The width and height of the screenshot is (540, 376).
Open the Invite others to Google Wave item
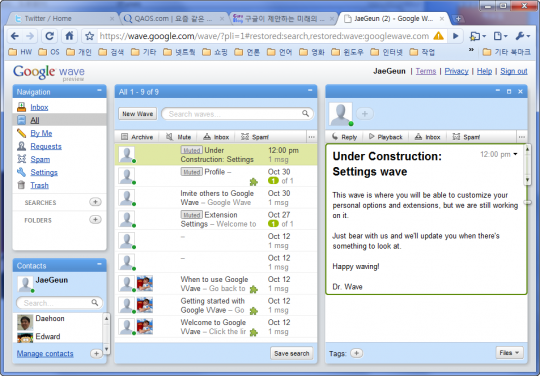[216, 198]
